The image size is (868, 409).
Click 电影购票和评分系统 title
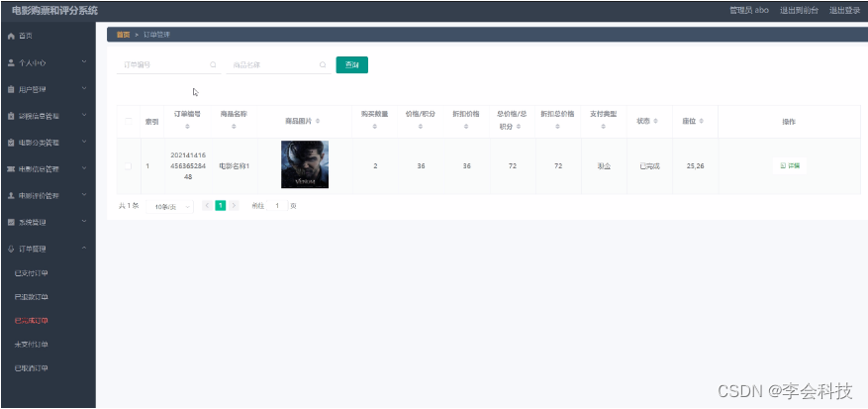(54, 10)
